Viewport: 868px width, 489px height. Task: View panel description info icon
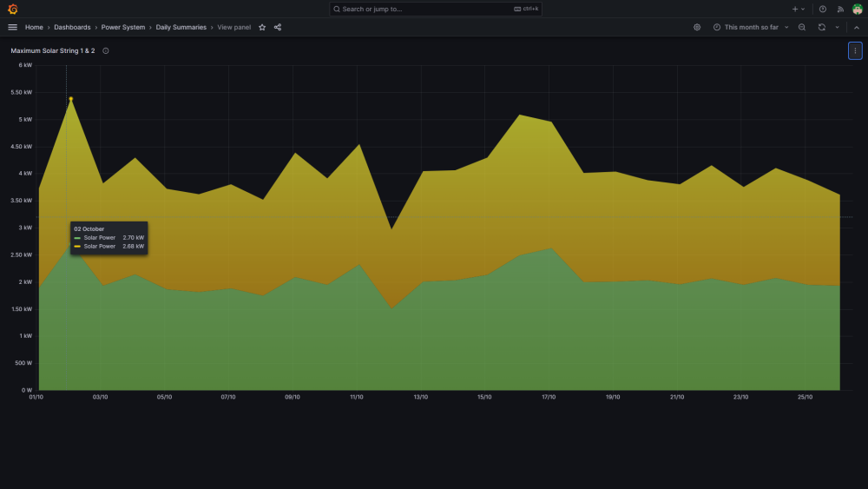[106, 50]
